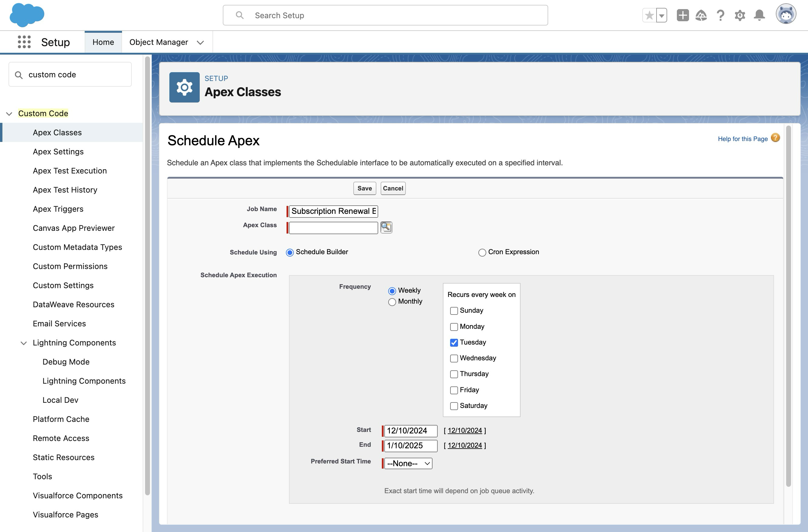
Task: Click the Quick Find magnifier icon
Action: 19,75
